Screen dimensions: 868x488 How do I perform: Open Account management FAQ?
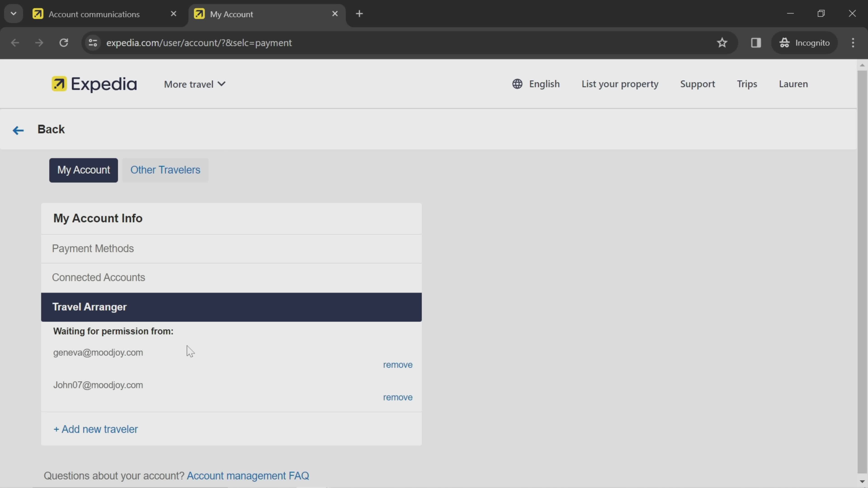click(x=248, y=476)
